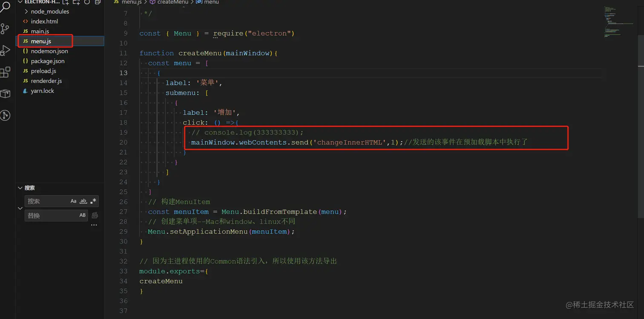This screenshot has height=319, width=644.
Task: Click module.exports on line 33
Action: coord(170,271)
